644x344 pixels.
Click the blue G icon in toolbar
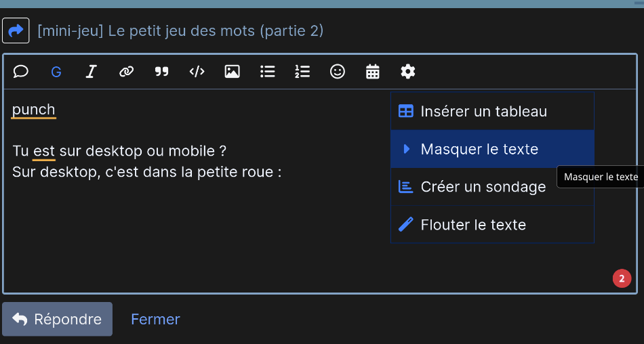click(x=56, y=72)
